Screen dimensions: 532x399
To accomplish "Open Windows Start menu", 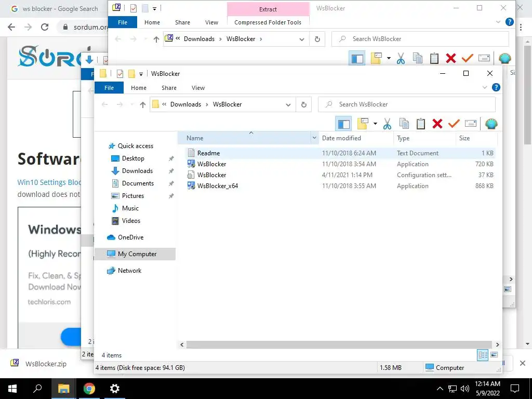I will point(12,389).
